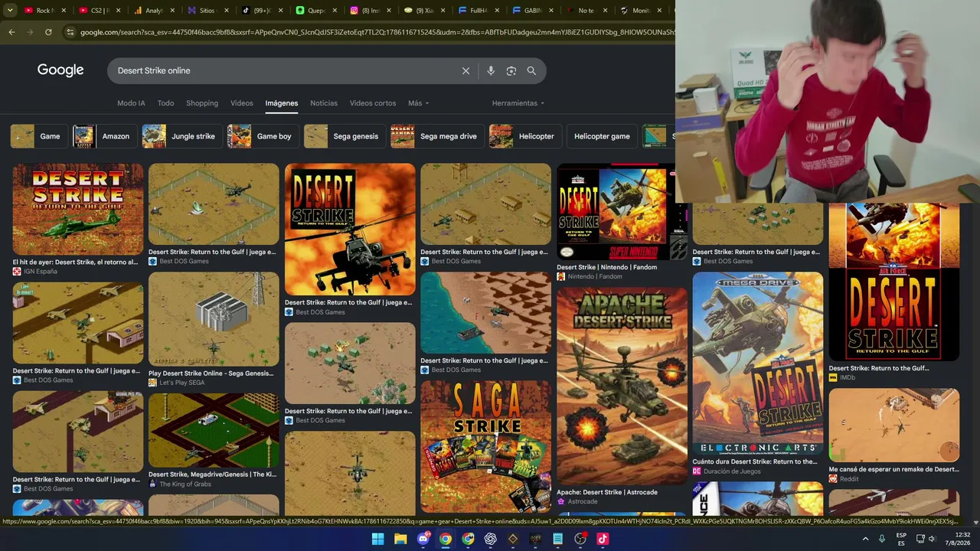
Task: Open the Noticias tab
Action: click(x=324, y=103)
